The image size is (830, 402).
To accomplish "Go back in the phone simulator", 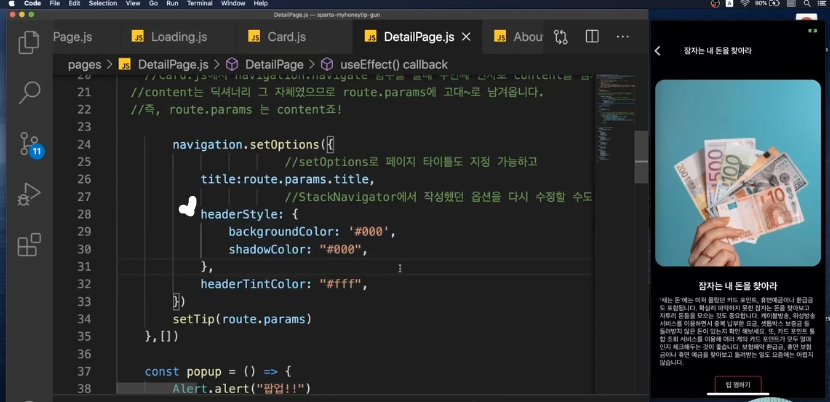I will click(x=657, y=51).
